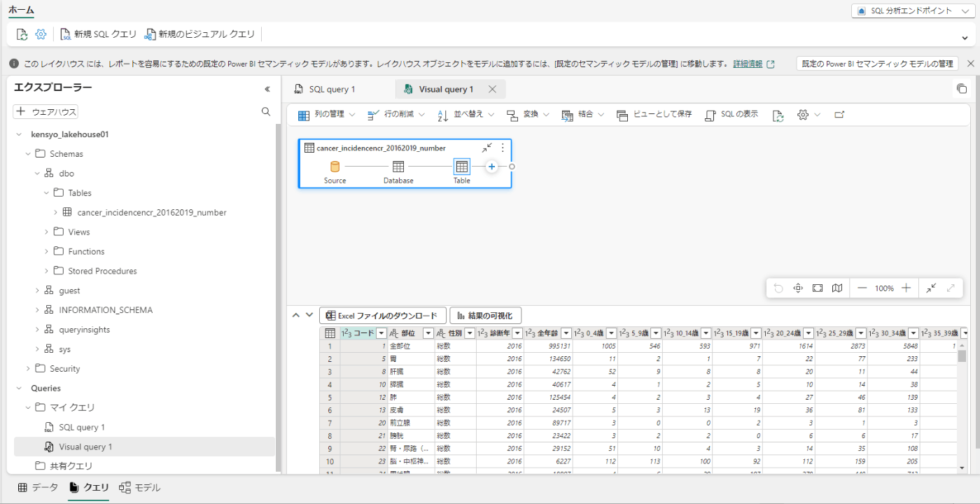The image size is (980, 504).
Task: Click SQL の表示
Action: pyautogui.click(x=731, y=115)
